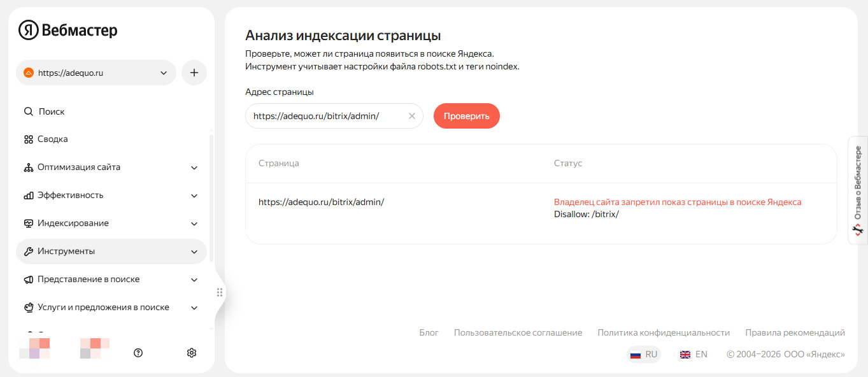Viewport: 868px width, 377px height.
Task: Open the Индексирование menu item
Action: pyautogui.click(x=111, y=224)
